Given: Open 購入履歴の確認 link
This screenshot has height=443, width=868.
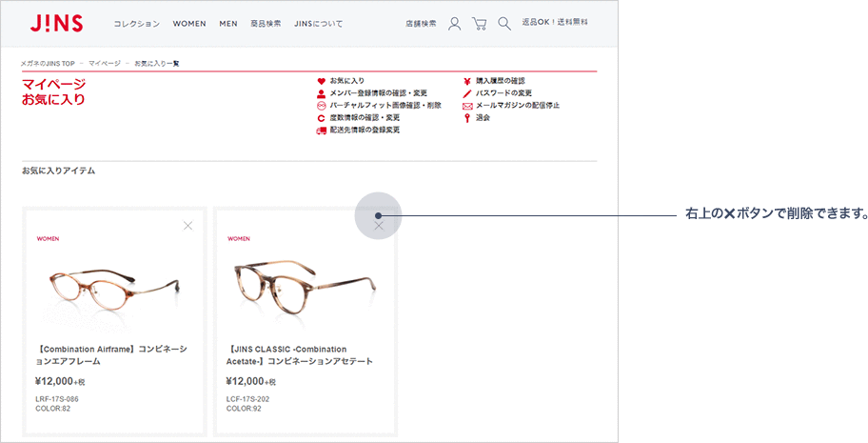Looking at the screenshot, I should click(x=501, y=81).
